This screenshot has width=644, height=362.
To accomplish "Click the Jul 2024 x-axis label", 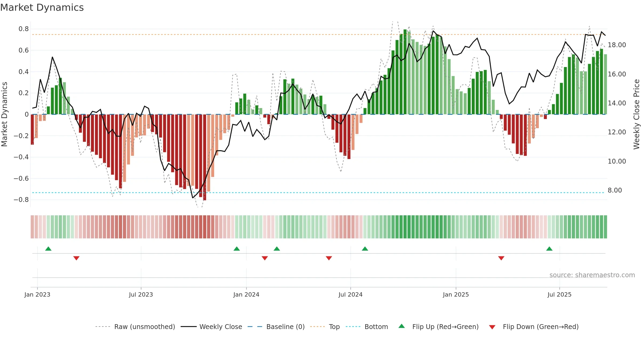I will (350, 294).
